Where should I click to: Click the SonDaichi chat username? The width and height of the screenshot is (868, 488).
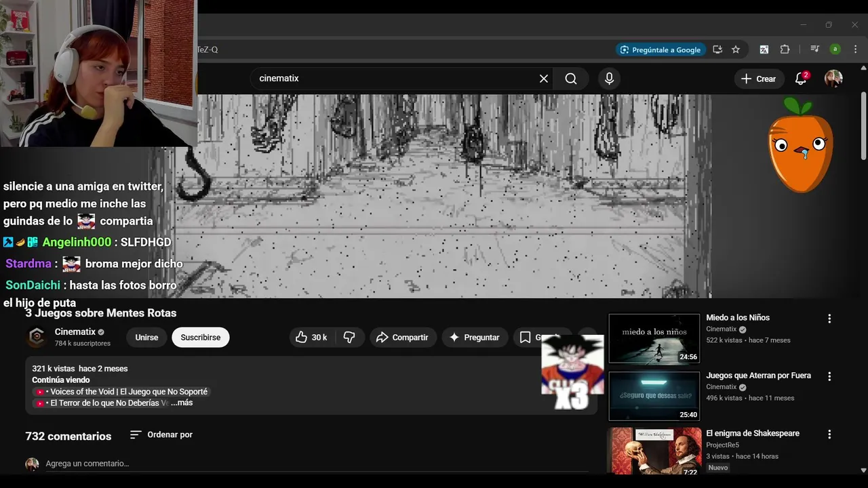tap(33, 285)
